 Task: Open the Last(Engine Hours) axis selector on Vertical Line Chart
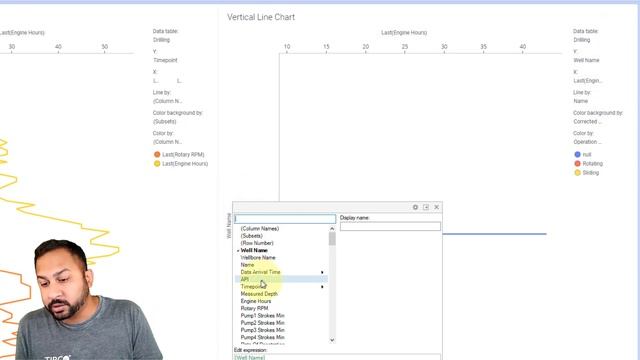coord(404,33)
